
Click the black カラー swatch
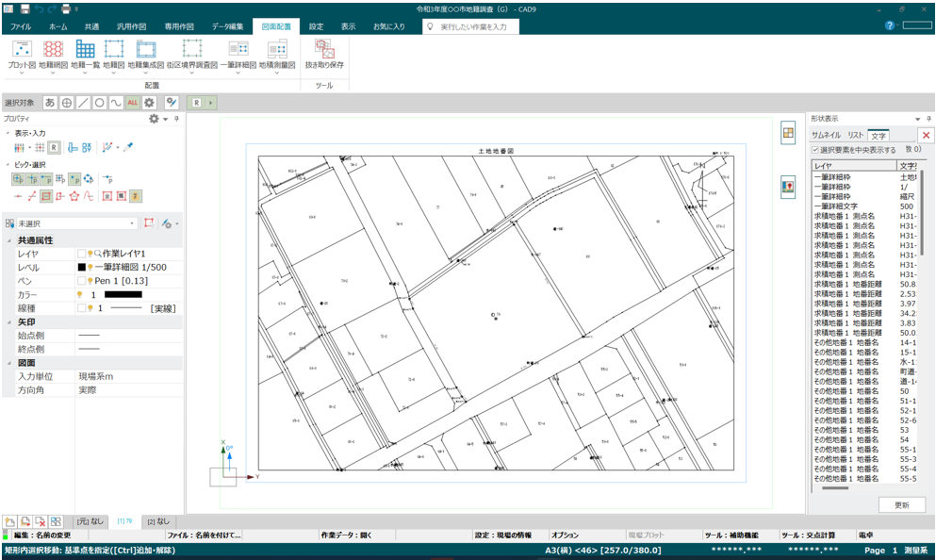click(x=123, y=294)
